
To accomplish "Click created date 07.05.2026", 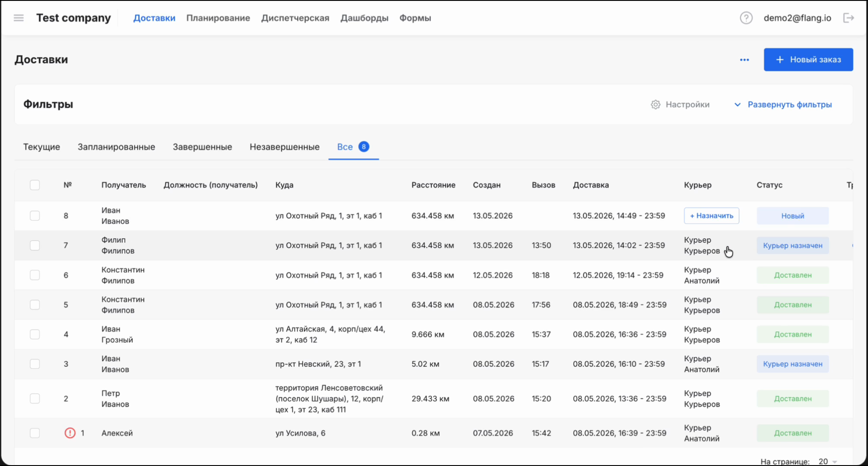I will click(x=493, y=433).
